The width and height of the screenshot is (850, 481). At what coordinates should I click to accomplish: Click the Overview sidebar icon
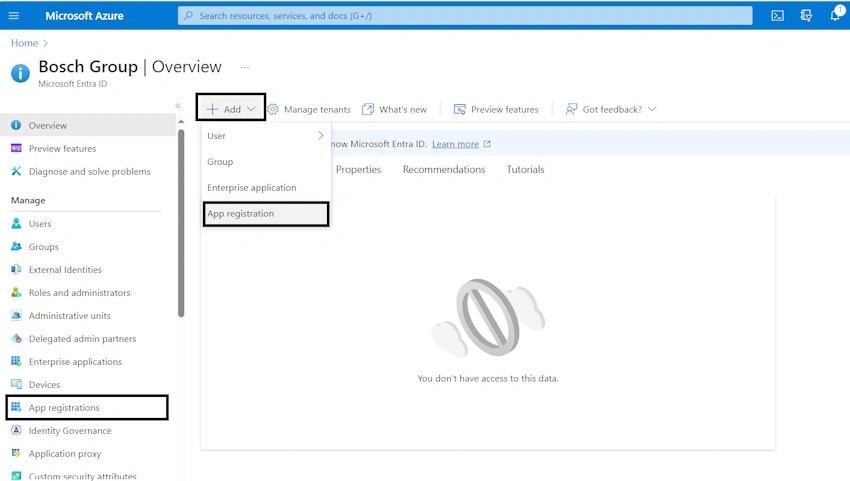coord(16,125)
